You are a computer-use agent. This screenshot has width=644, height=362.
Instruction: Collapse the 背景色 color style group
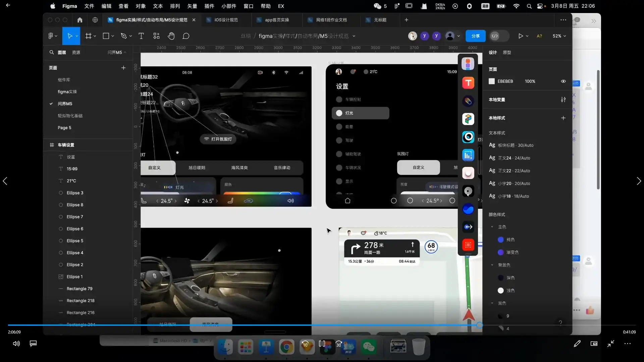pos(492,265)
